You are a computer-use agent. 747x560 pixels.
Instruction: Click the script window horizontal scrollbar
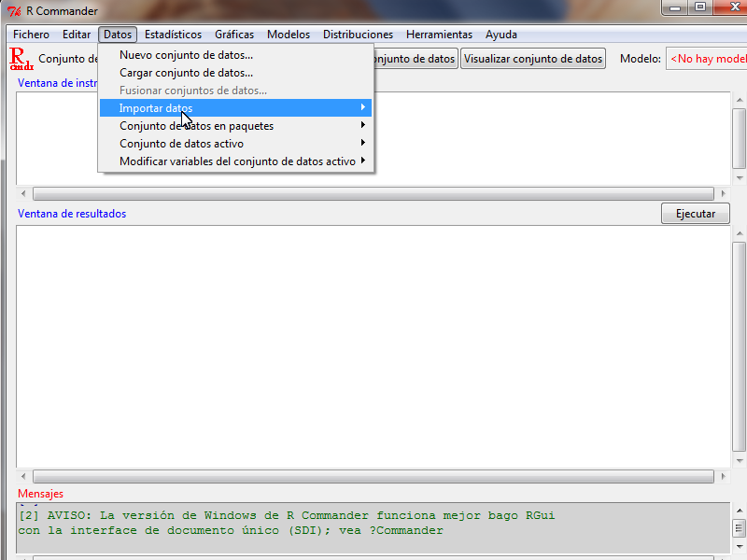373,194
